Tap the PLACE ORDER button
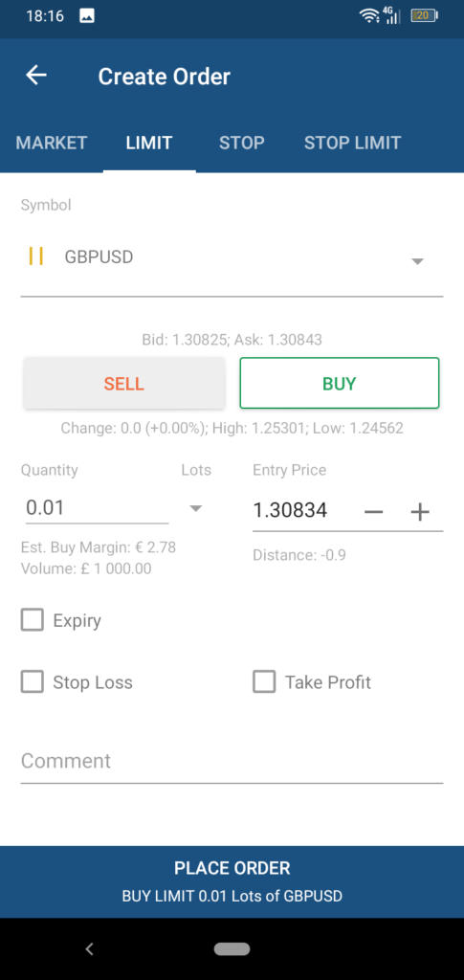Screen dimensions: 464x980 232,881
